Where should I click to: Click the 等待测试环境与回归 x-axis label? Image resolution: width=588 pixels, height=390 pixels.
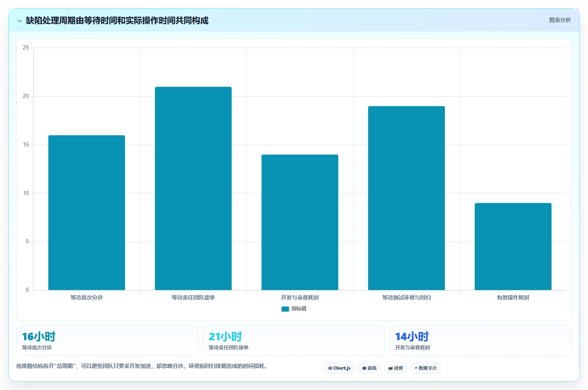pyautogui.click(x=407, y=297)
